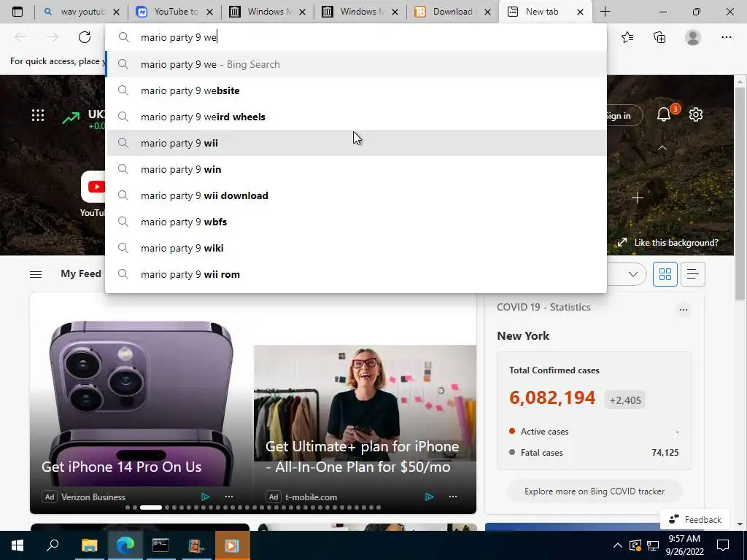747x560 pixels.
Task: Select suggestion mario party 9 wiki
Action: click(356, 248)
